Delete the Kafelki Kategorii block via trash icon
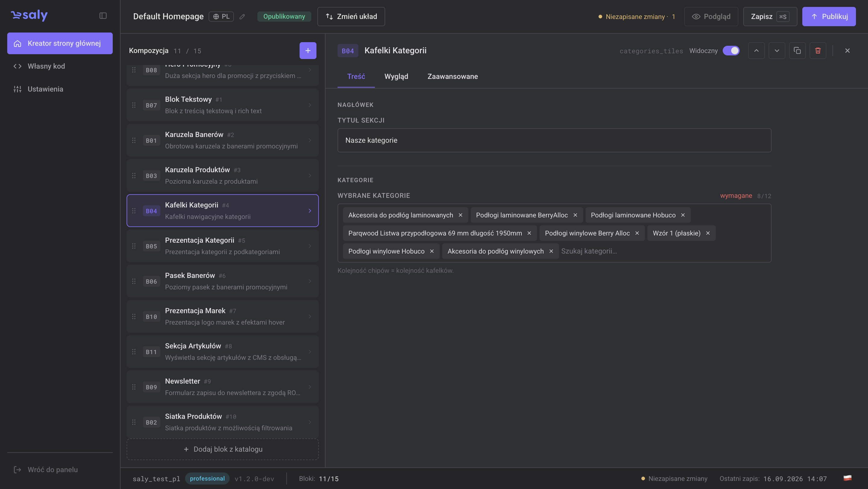Image resolution: width=868 pixels, height=489 pixels. 818,51
